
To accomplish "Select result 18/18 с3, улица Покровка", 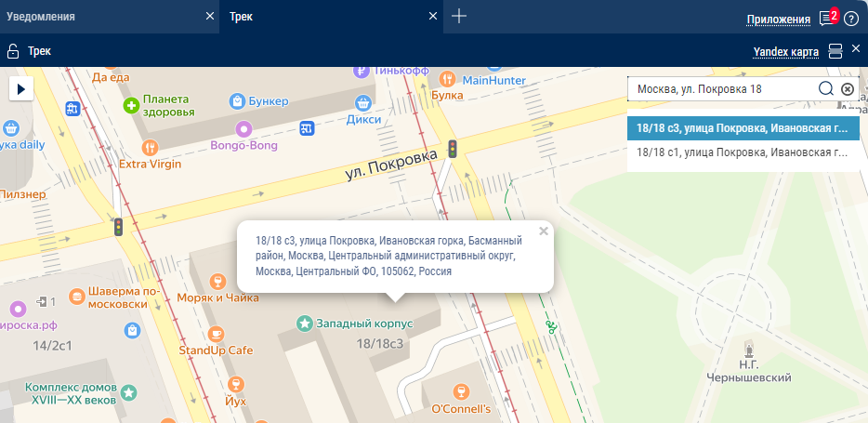I will tap(743, 128).
